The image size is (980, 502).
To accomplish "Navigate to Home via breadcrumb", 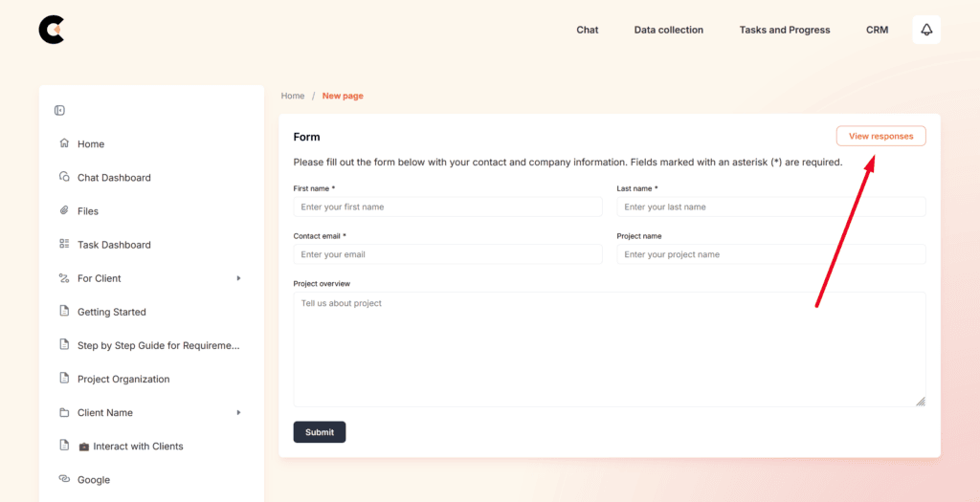I will tap(292, 96).
